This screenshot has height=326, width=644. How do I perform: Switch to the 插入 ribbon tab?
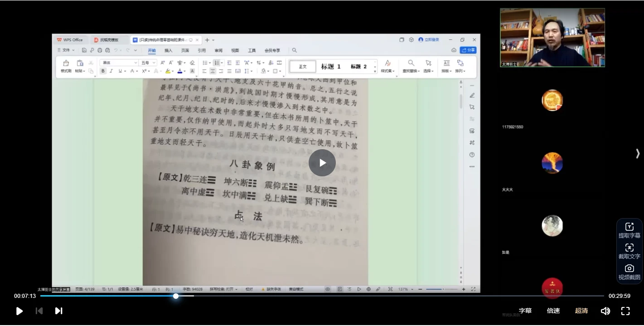168,51
